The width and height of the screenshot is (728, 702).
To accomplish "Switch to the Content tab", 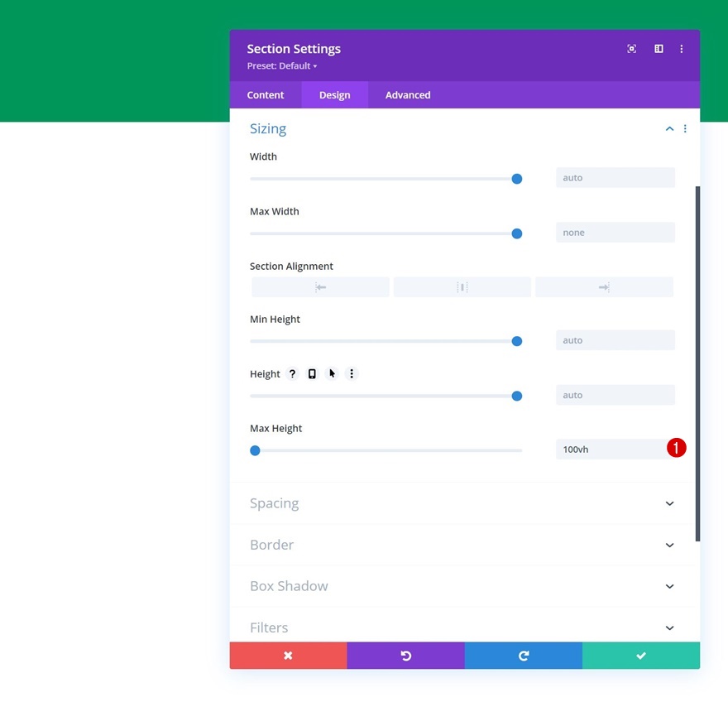I will (x=265, y=94).
